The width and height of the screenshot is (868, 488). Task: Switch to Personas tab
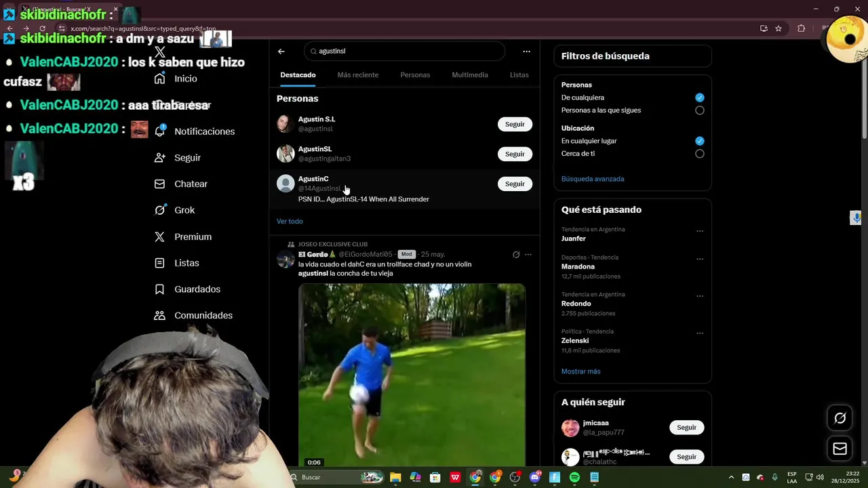[415, 75]
